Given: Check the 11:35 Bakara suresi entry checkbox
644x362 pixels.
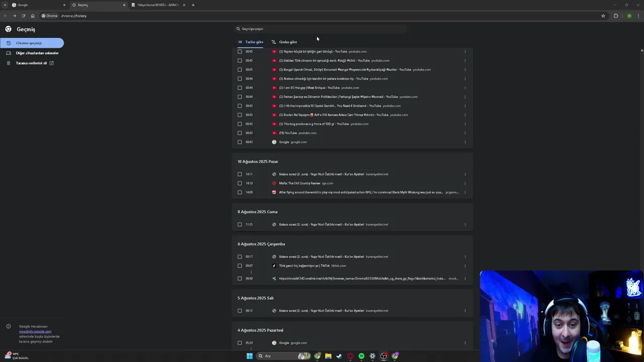Looking at the screenshot, I should pyautogui.click(x=239, y=224).
